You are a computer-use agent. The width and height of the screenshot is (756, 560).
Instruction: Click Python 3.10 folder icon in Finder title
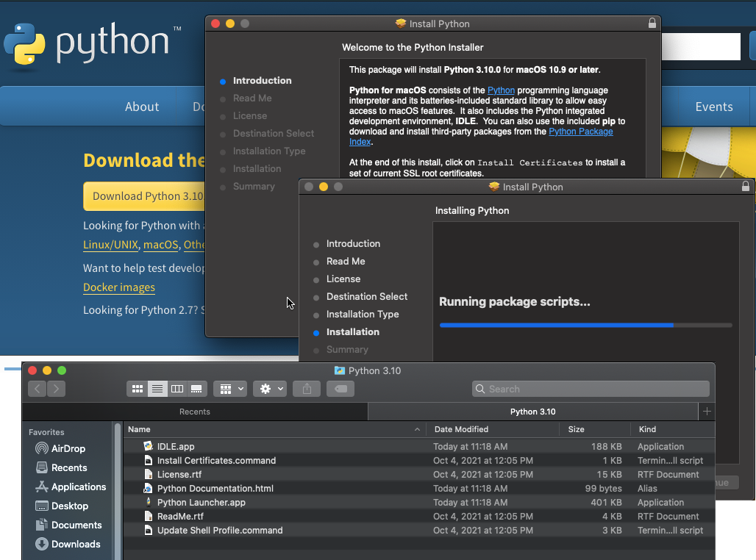[x=340, y=370]
